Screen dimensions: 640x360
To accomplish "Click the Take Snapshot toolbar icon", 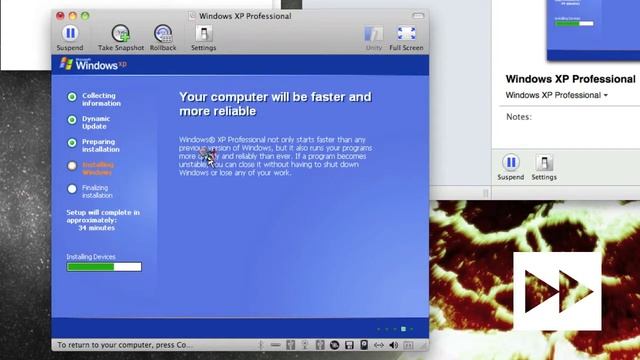I will point(121,33).
